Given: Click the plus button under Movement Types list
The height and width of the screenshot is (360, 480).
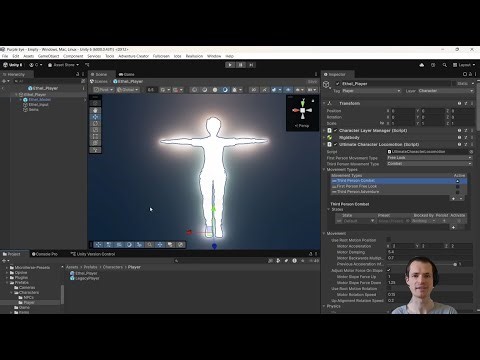Looking at the screenshot, I should [453, 198].
